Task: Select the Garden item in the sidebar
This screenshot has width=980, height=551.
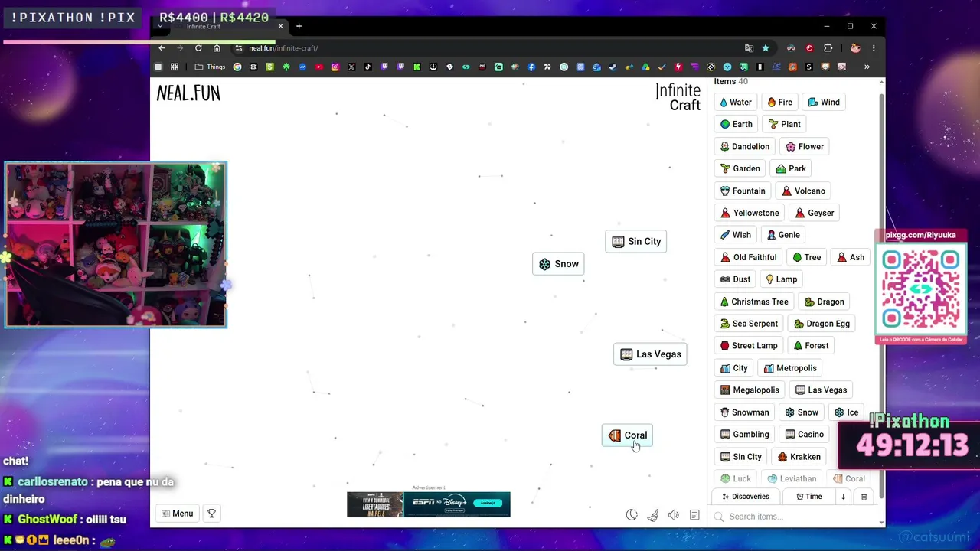Action: click(740, 168)
